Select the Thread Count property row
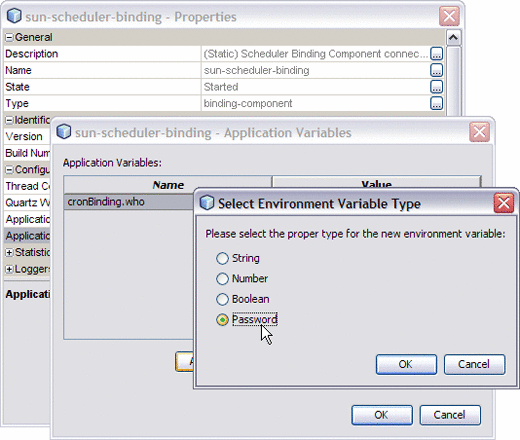Viewport: 520px width, 440px height. [27, 186]
